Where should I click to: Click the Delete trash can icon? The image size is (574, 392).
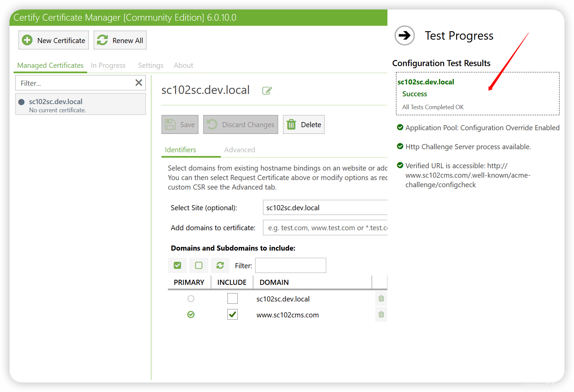point(291,124)
